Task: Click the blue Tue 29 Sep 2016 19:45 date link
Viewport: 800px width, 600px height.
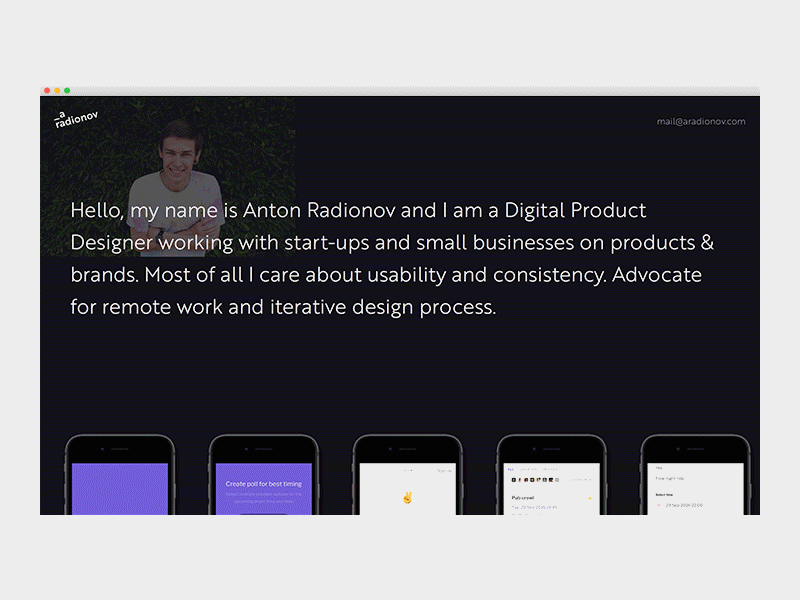Action: 535,507
